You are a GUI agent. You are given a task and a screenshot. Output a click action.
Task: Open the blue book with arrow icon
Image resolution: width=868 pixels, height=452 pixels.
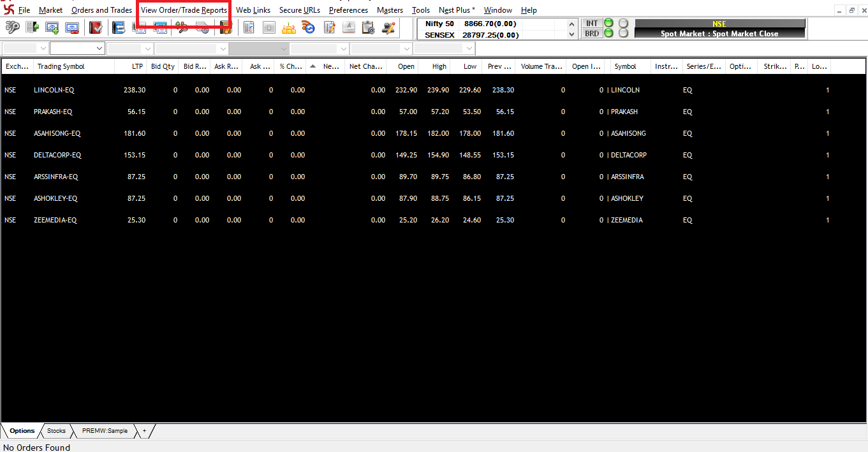click(118, 27)
